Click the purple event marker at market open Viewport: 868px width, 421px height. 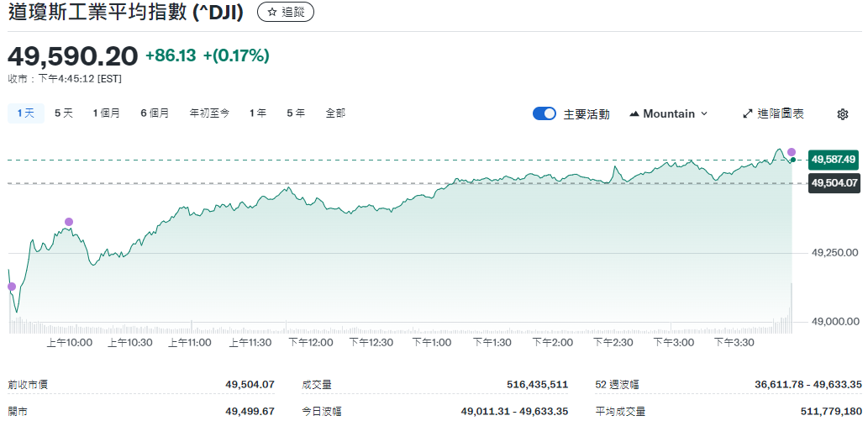(x=12, y=287)
